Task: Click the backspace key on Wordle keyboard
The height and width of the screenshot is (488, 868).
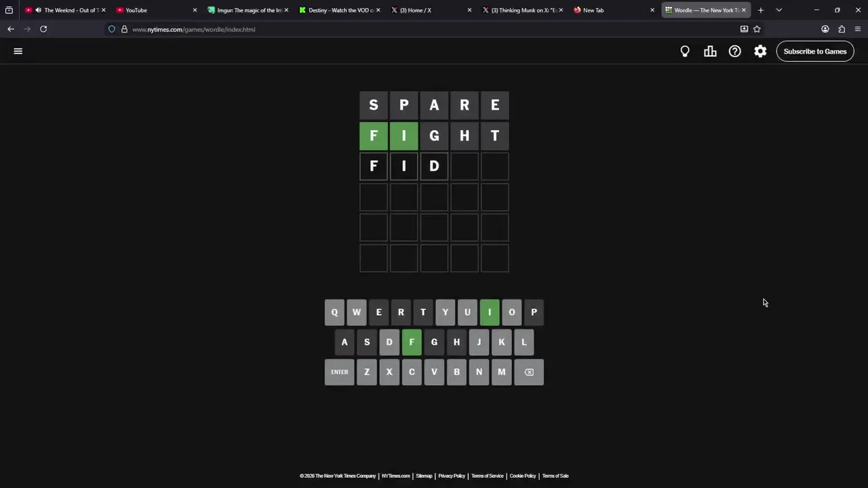Action: coord(529,372)
